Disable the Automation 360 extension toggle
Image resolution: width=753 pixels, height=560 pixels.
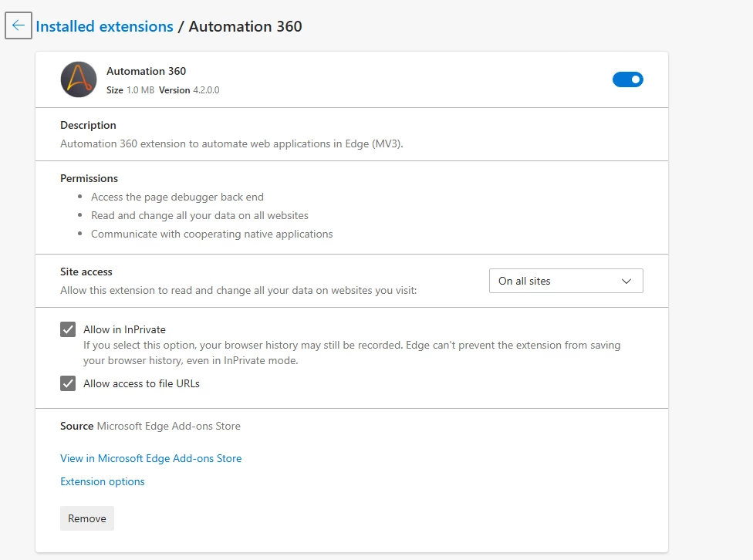628,79
